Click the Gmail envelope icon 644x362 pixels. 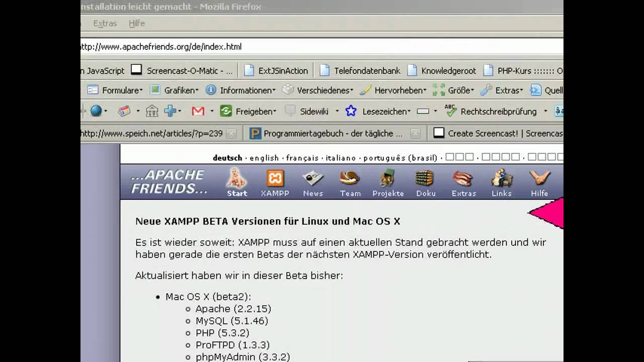tap(198, 112)
